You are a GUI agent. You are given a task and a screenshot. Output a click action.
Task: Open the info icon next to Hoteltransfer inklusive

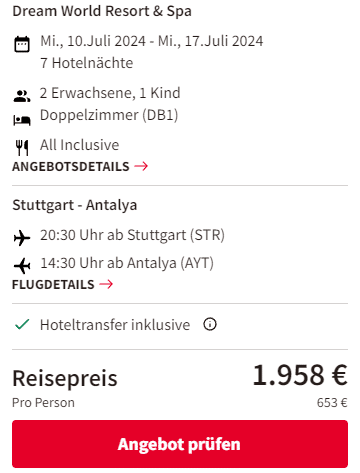[x=210, y=324]
